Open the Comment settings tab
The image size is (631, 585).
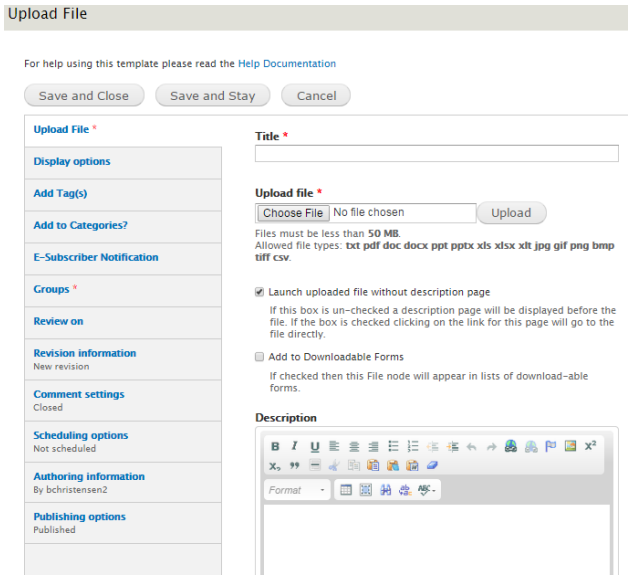click(x=123, y=400)
